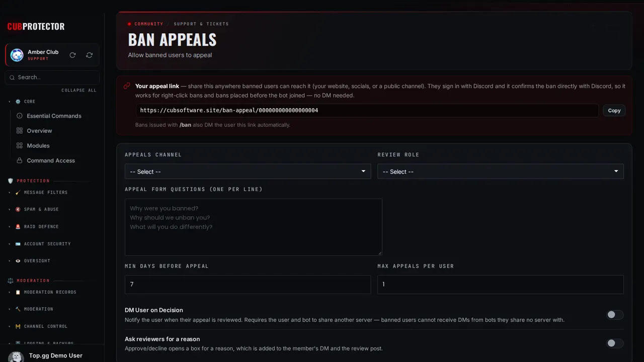Viewport: 644px width, 362px height.
Task: Open the Modules page
Action: 55,146
